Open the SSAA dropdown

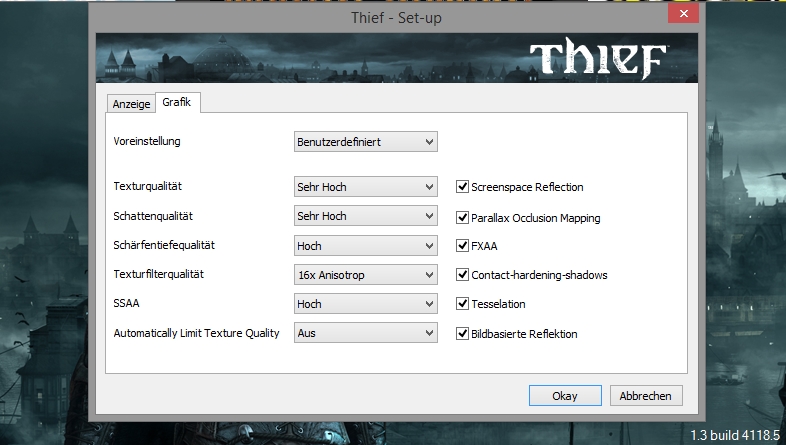[365, 304]
